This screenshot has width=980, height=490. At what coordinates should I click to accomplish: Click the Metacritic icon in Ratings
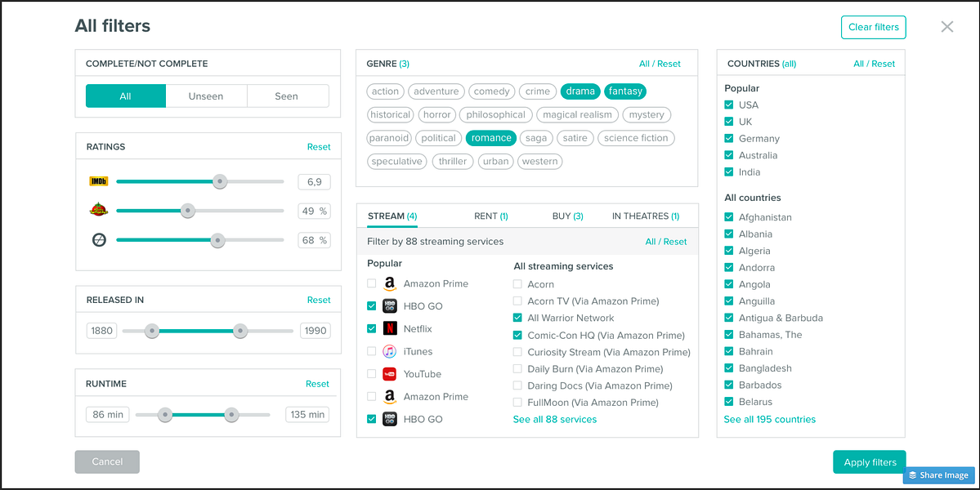[x=99, y=240]
